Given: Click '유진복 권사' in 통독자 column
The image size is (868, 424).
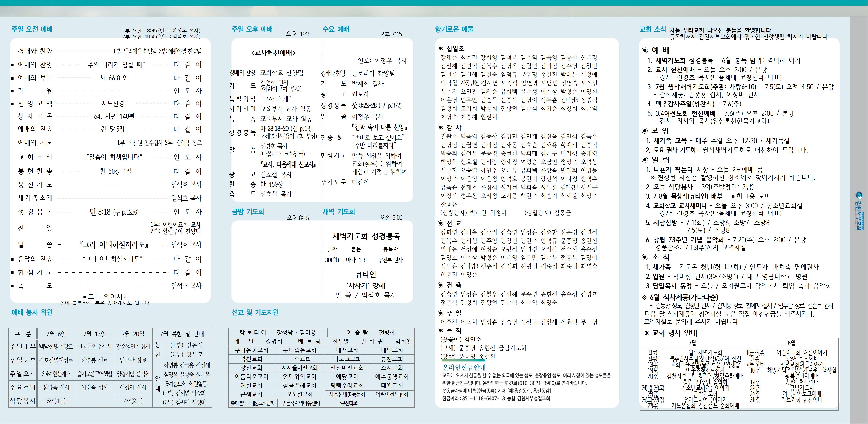Looking at the screenshot, I should (x=391, y=260).
